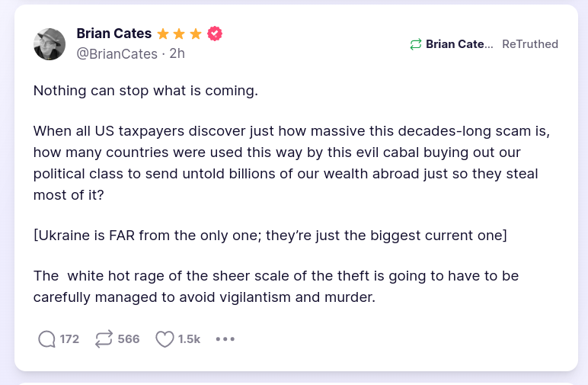Open the truncated 'Brian Cate...' retruther link

[x=460, y=44]
